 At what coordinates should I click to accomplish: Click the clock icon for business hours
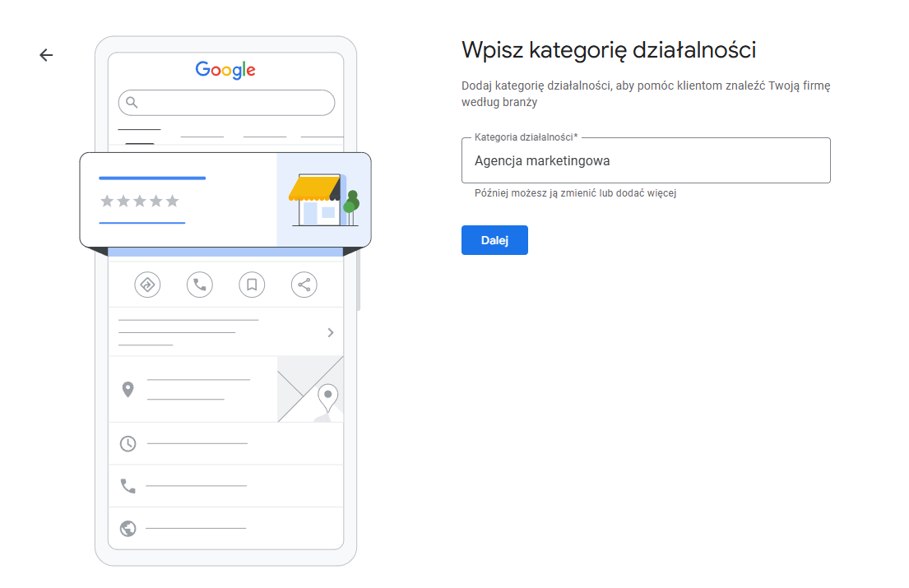[128, 443]
